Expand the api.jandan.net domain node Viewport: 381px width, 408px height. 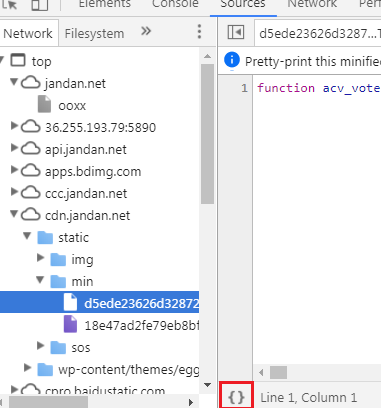pyautogui.click(x=14, y=148)
